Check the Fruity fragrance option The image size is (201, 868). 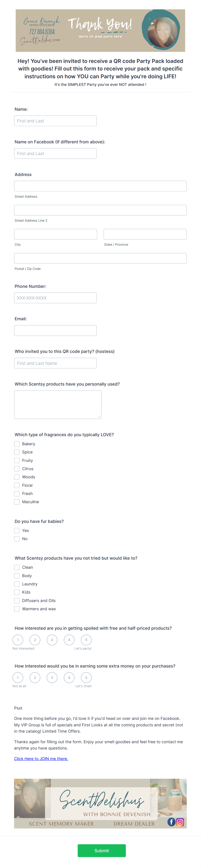pos(16,460)
